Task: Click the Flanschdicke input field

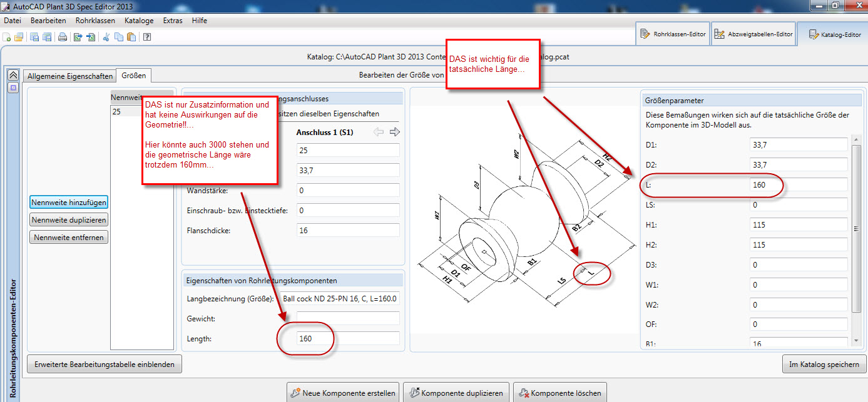Action: 348,231
